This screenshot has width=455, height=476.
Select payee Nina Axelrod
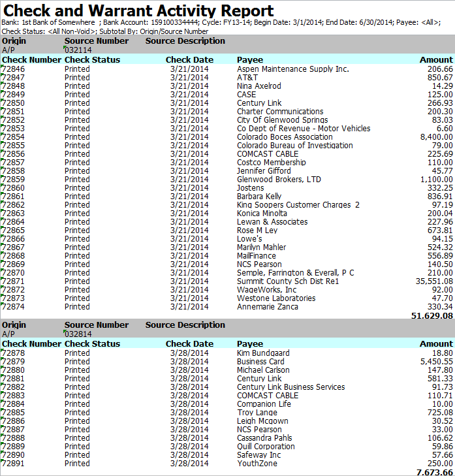(259, 86)
